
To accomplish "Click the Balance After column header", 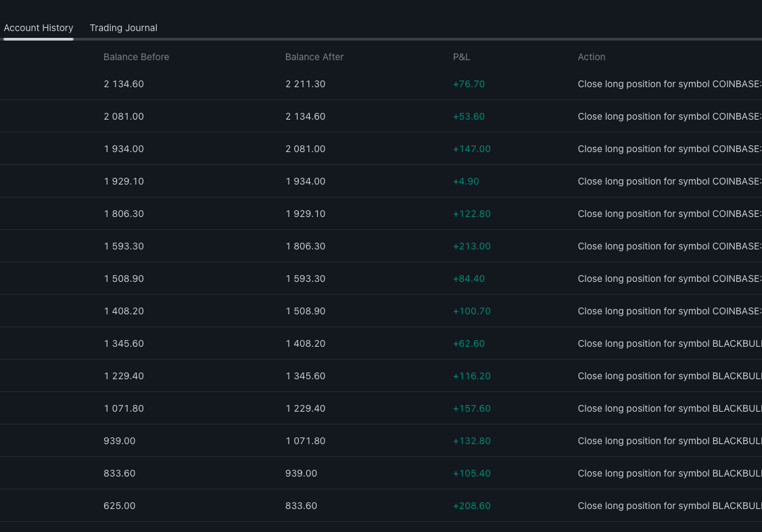I will point(314,57).
